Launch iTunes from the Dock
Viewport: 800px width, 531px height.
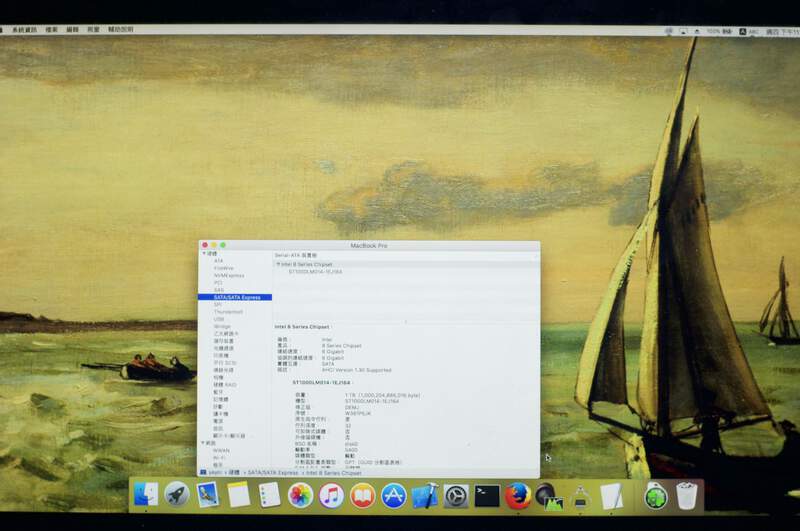(332, 496)
